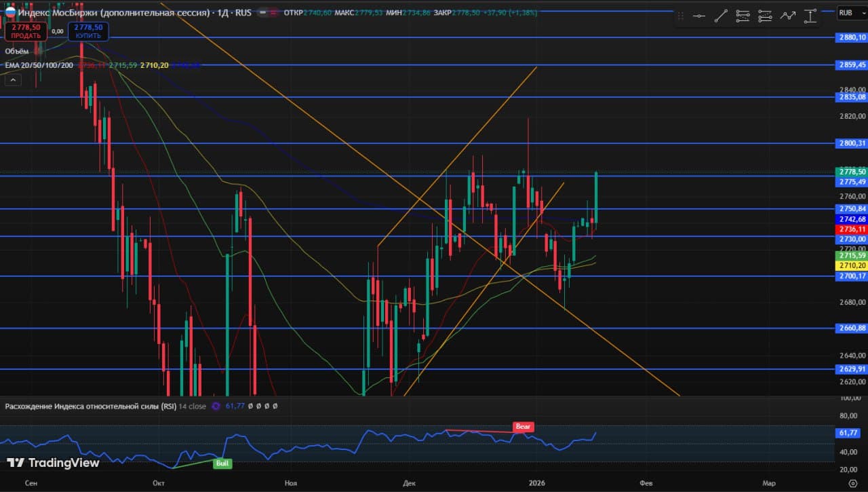Grab the drawing toolbar drag handle

(681, 16)
